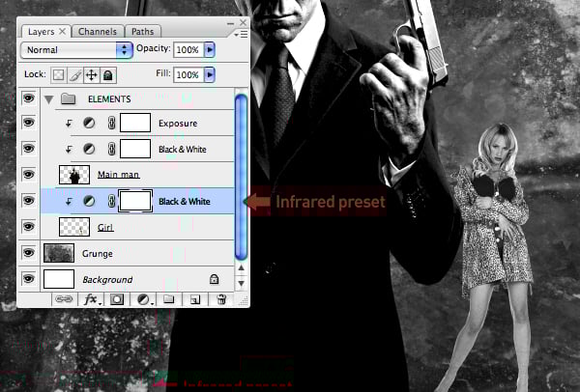This screenshot has width=580, height=392.
Task: Click the layers list scrollbar thumb
Action: click(x=241, y=177)
